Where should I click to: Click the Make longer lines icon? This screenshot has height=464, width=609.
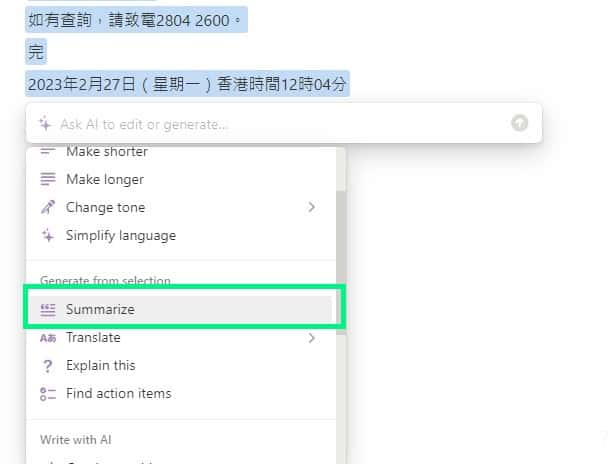tap(48, 180)
